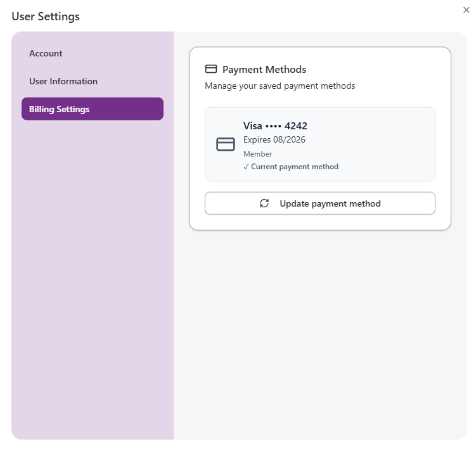Click blank space right of Payment Methods heading
This screenshot has height=450, width=476.
[380, 70]
